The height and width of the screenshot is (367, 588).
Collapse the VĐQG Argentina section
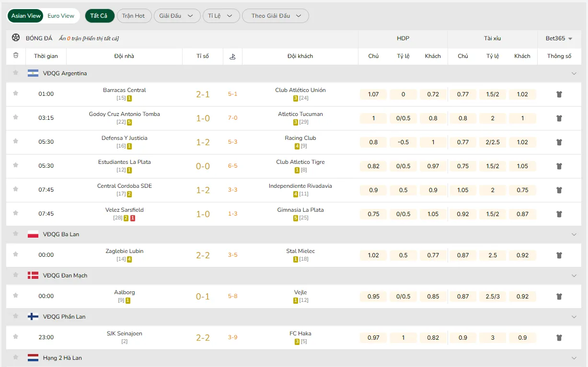(574, 74)
